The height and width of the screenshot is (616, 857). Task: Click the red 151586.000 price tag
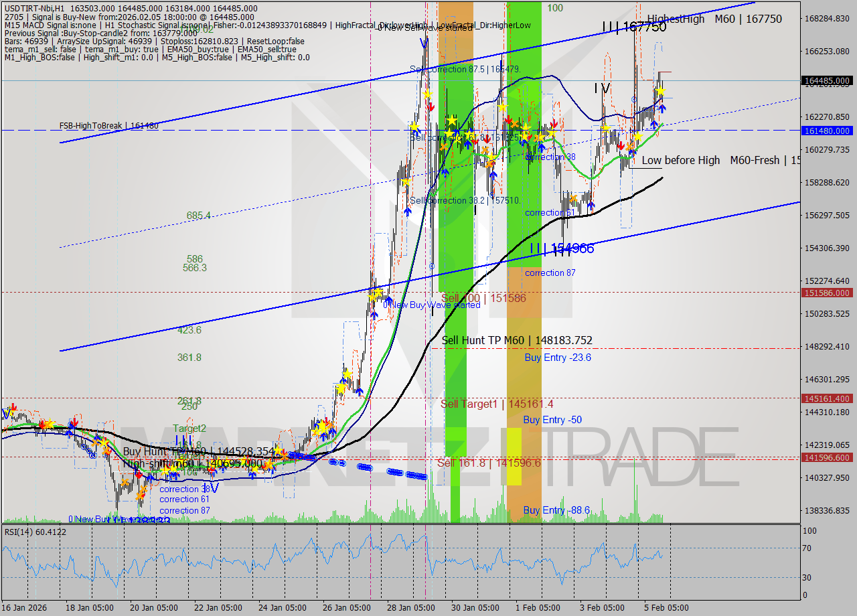[828, 293]
